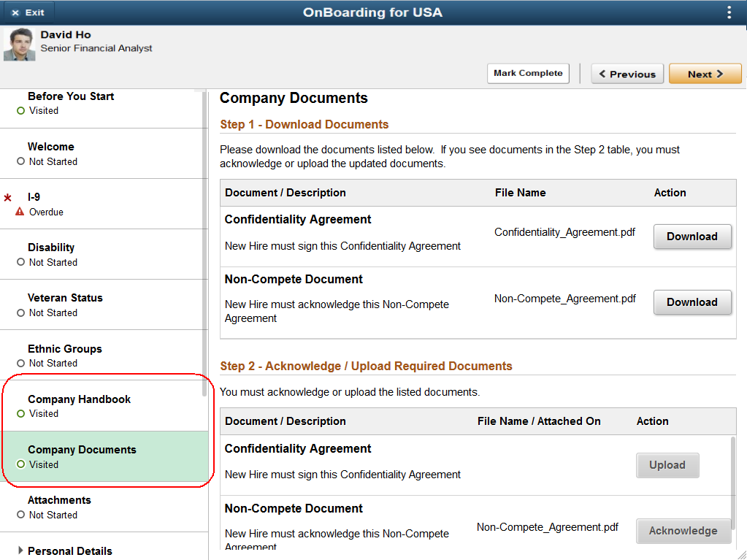
Task: Click the Not Started circle under Disability
Action: pyautogui.click(x=20, y=262)
